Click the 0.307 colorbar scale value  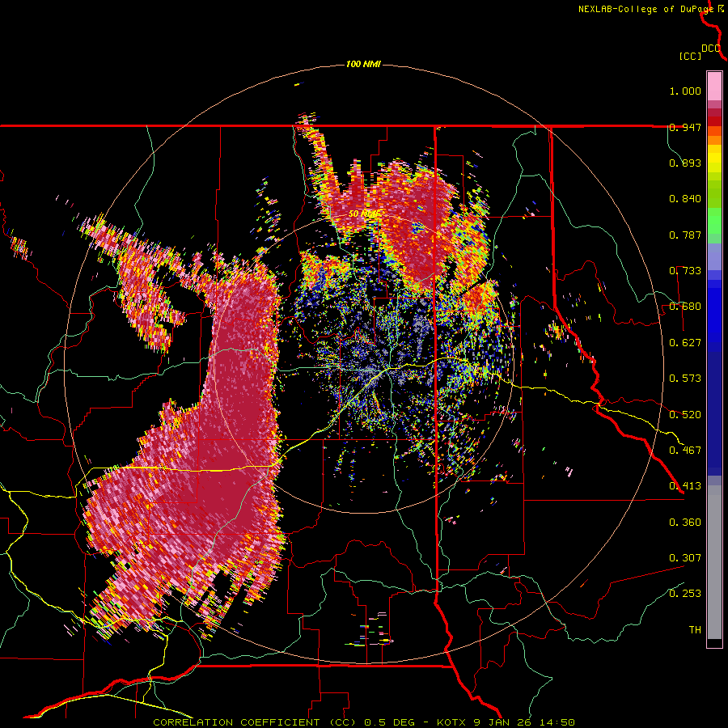pyautogui.click(x=685, y=558)
